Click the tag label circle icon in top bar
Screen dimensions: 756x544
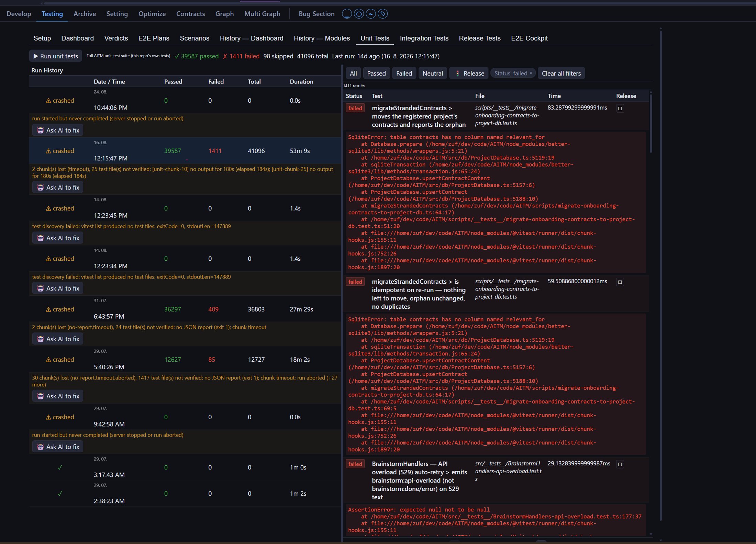click(x=383, y=14)
